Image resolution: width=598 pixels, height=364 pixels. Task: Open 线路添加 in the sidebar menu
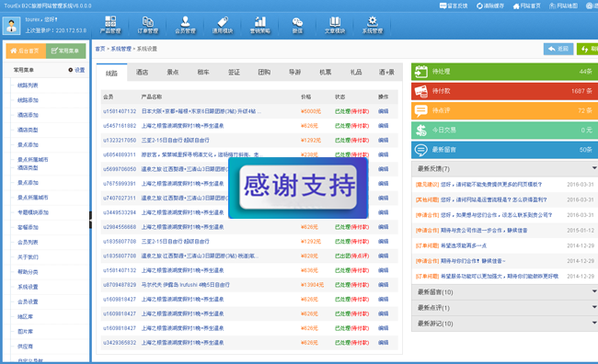28,100
